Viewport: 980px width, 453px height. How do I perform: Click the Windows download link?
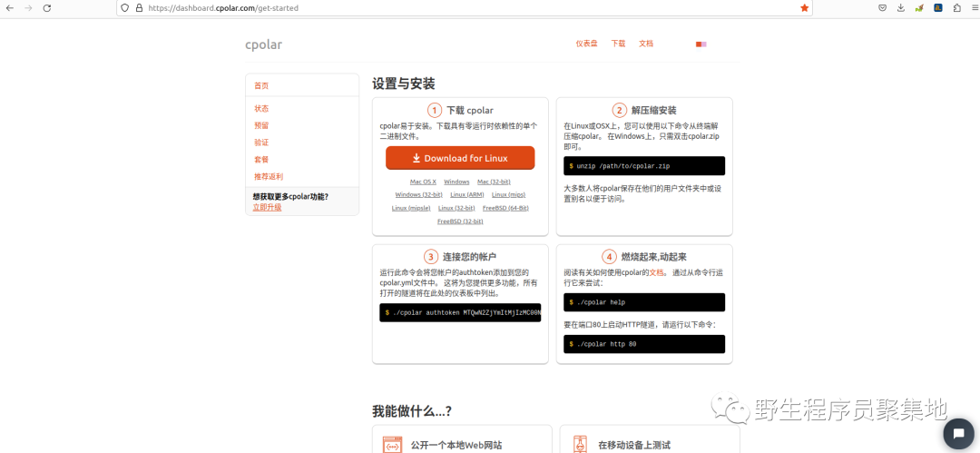[456, 182]
